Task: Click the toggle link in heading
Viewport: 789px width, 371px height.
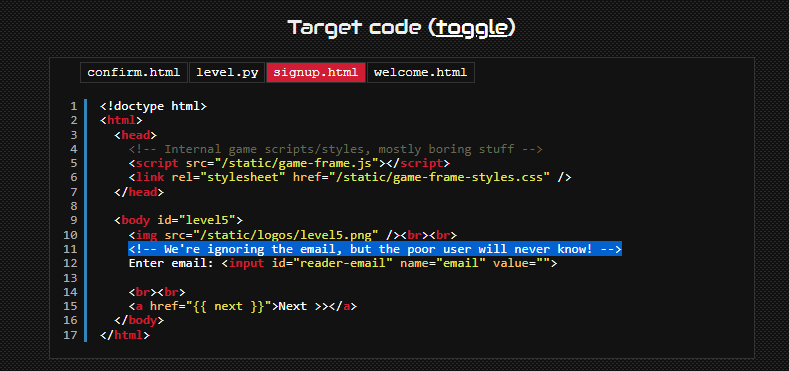Action: coord(472,28)
